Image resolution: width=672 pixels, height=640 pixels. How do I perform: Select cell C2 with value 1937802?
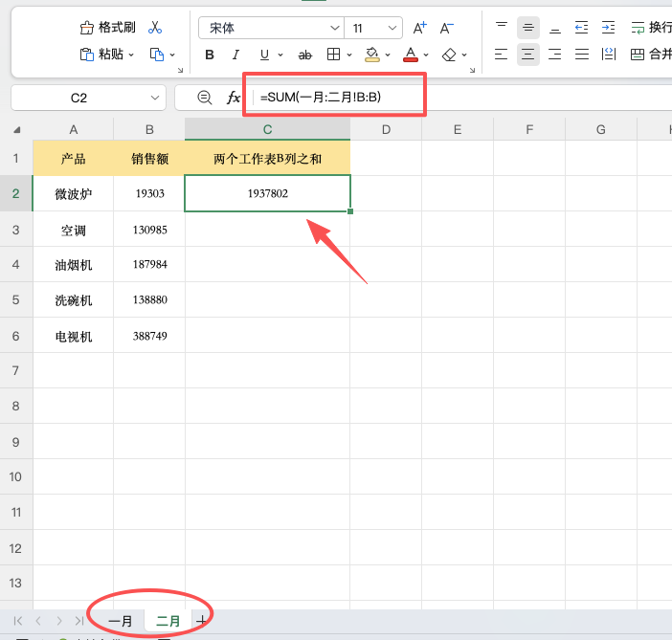click(x=267, y=193)
